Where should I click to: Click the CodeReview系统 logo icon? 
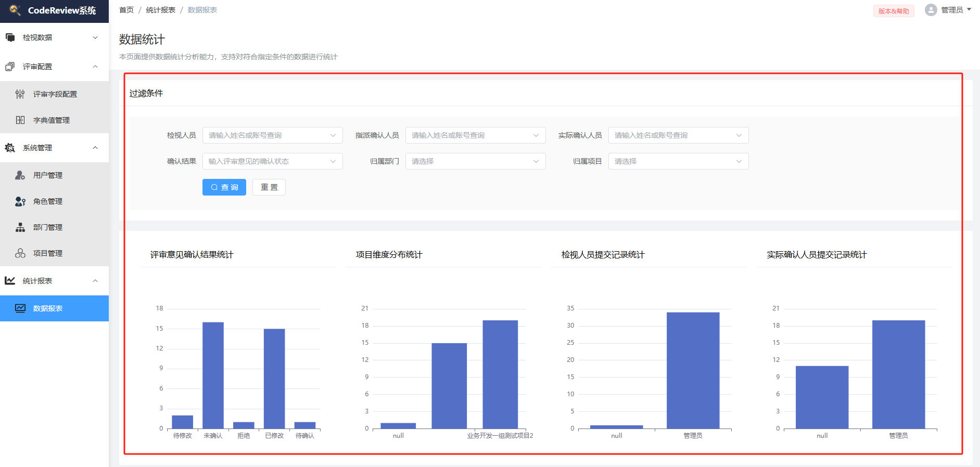pos(15,10)
